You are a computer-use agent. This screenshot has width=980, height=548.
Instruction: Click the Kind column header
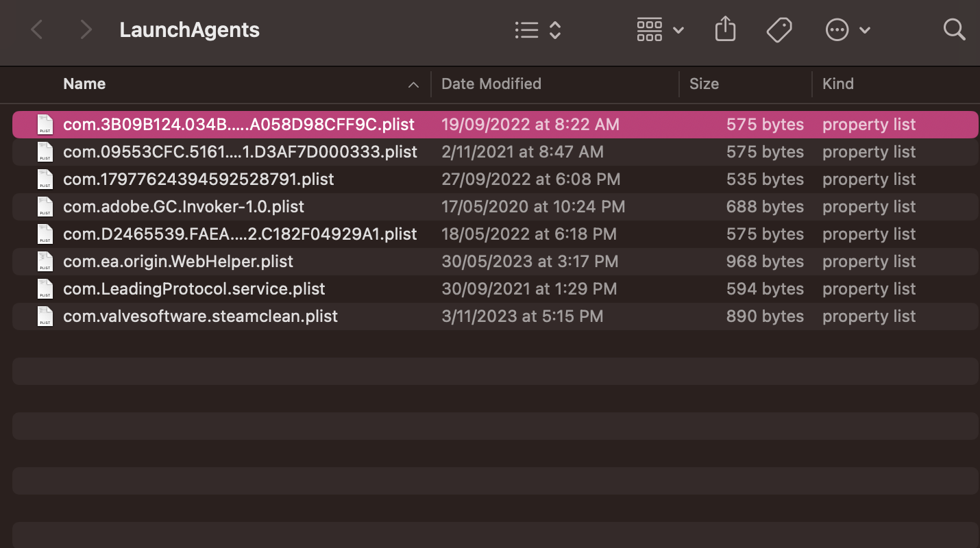838,84
